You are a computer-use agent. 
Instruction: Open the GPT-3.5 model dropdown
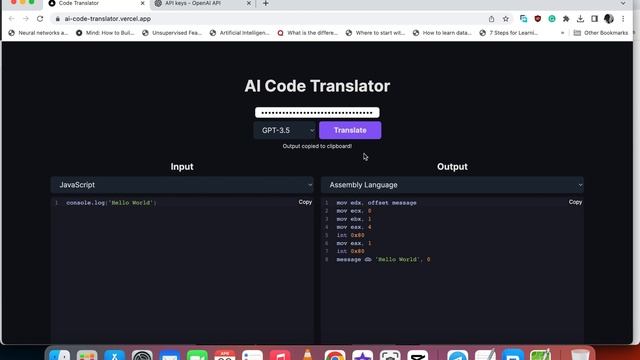tap(285, 130)
